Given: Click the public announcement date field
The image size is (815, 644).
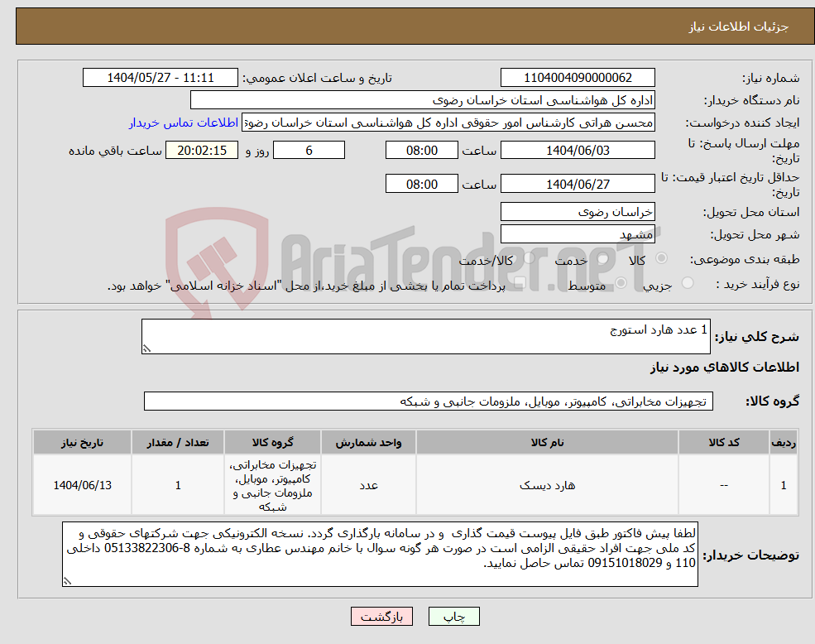Looking at the screenshot, I should [x=161, y=77].
